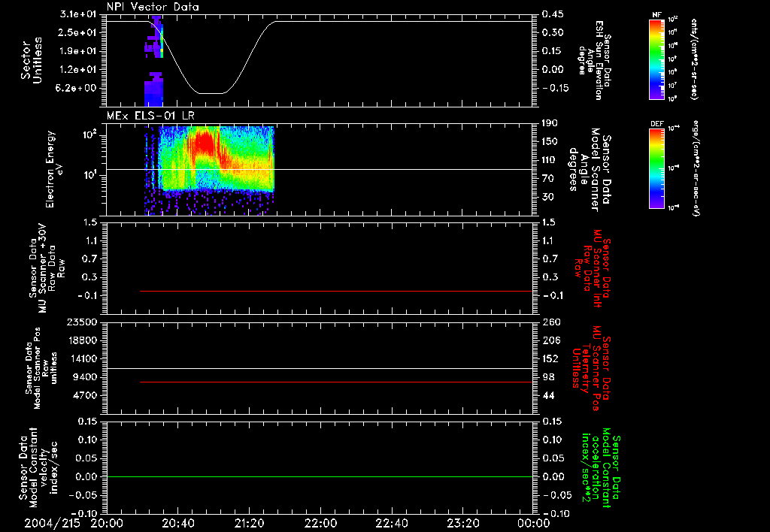770x532 pixels.
Task: Click the "23:20" time tick label
Action: coord(462,523)
